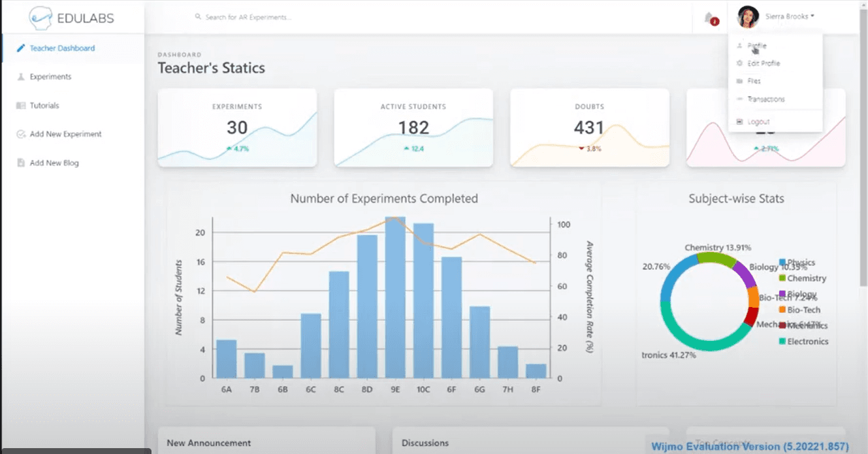Click the magnifier icon in search bar
The width and height of the screenshot is (868, 454).
pos(198,17)
